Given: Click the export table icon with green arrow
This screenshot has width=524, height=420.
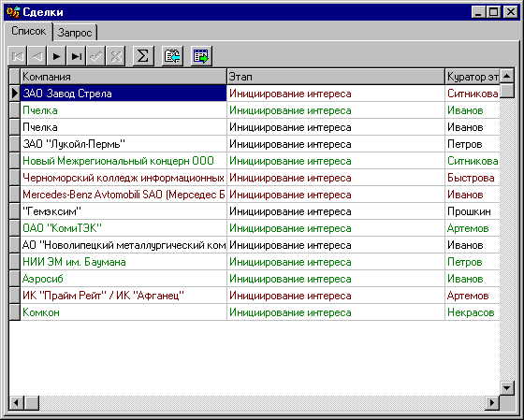Looking at the screenshot, I should click(201, 56).
